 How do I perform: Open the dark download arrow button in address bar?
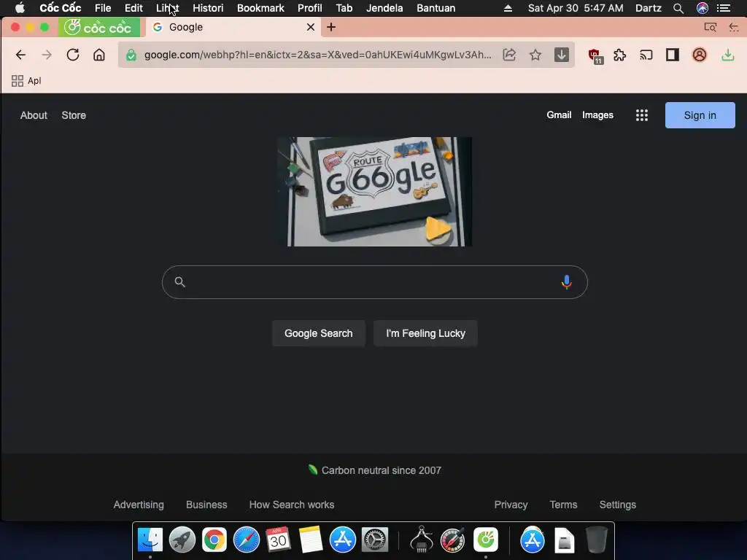point(562,55)
